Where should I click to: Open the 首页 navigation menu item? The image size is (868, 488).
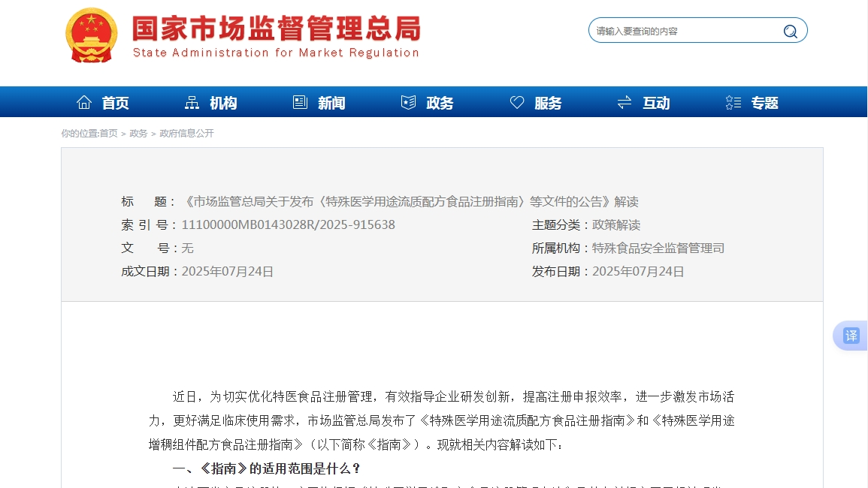click(116, 103)
